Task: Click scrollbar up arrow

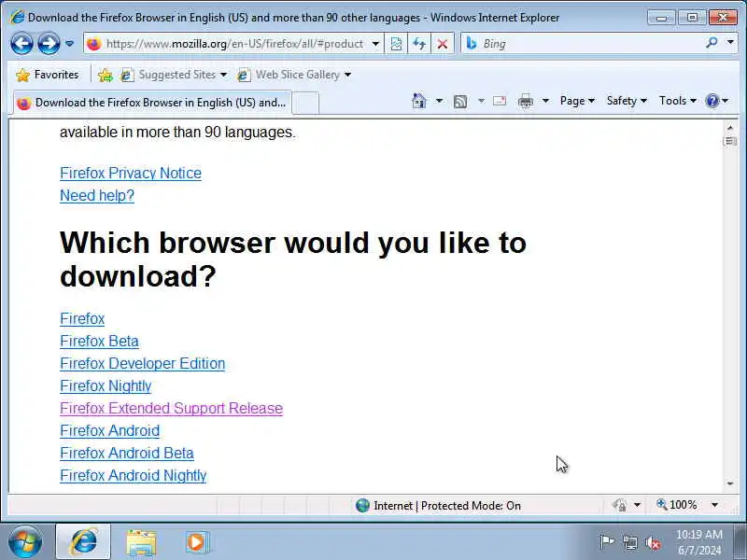Action: pos(730,128)
